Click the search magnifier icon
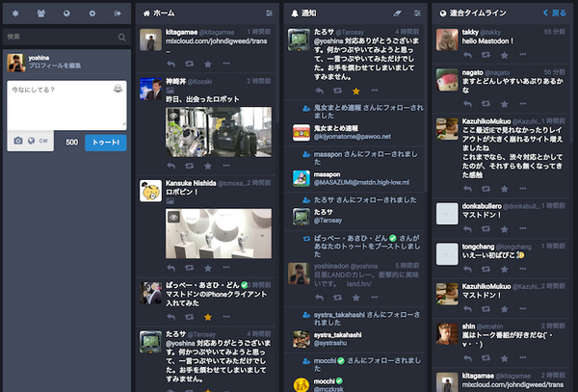The height and width of the screenshot is (392, 578). coord(121,37)
